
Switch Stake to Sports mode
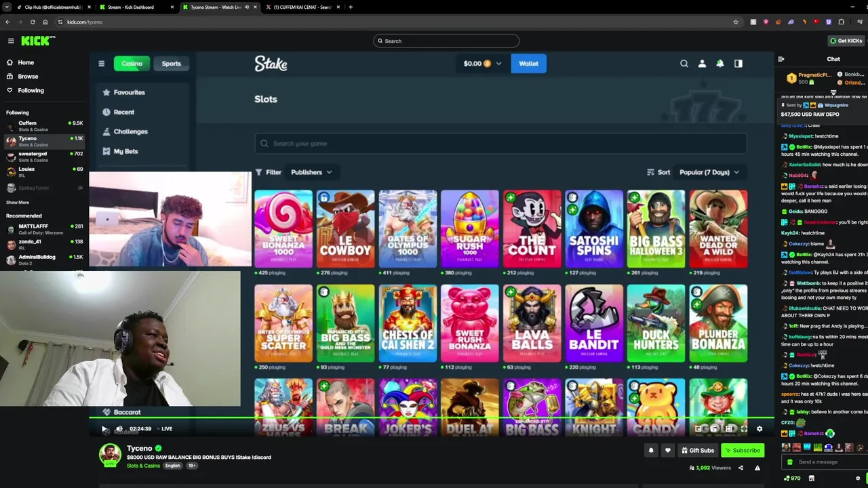click(171, 64)
